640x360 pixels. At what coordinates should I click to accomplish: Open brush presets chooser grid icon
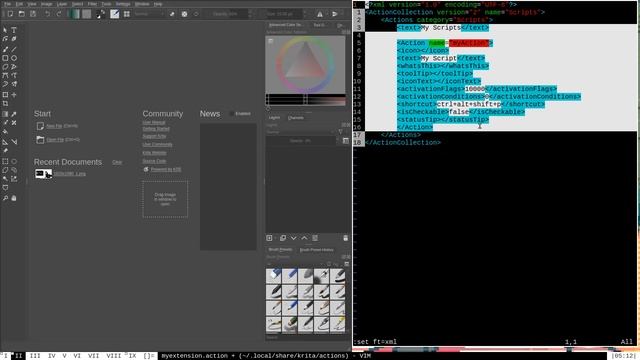point(127,14)
